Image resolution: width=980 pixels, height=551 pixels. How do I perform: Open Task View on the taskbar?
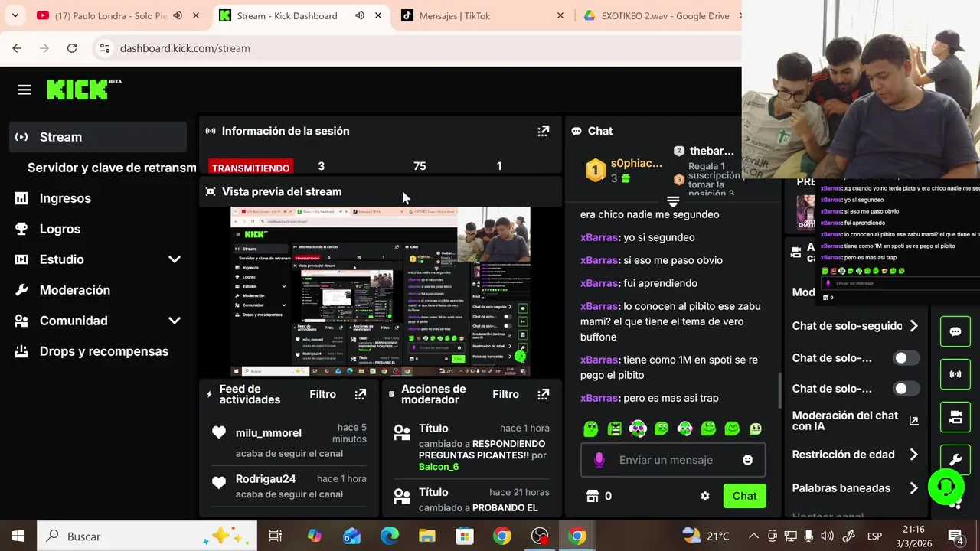[x=276, y=536]
